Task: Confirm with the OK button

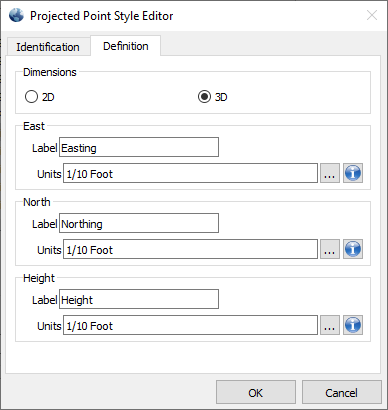Action: [256, 392]
